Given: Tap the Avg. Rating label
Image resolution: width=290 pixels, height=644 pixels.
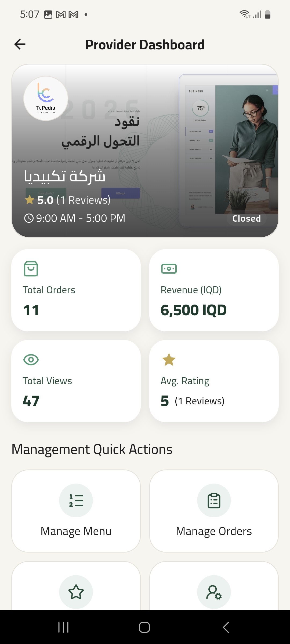Looking at the screenshot, I should (185, 381).
